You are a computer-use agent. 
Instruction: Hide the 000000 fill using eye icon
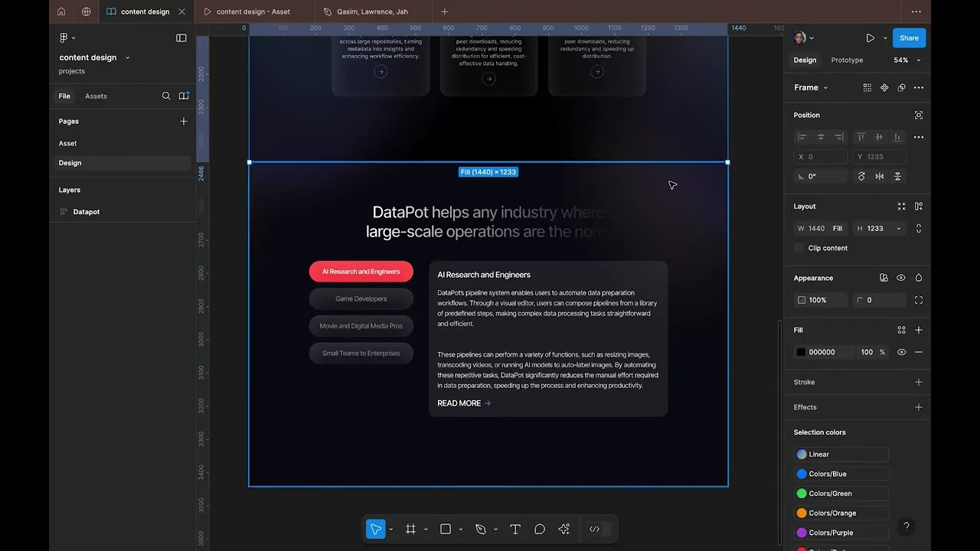(901, 352)
